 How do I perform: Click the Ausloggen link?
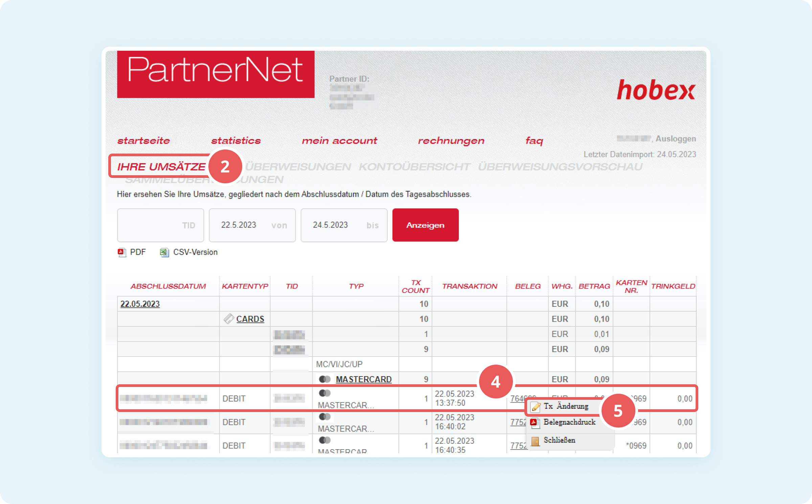[675, 139]
